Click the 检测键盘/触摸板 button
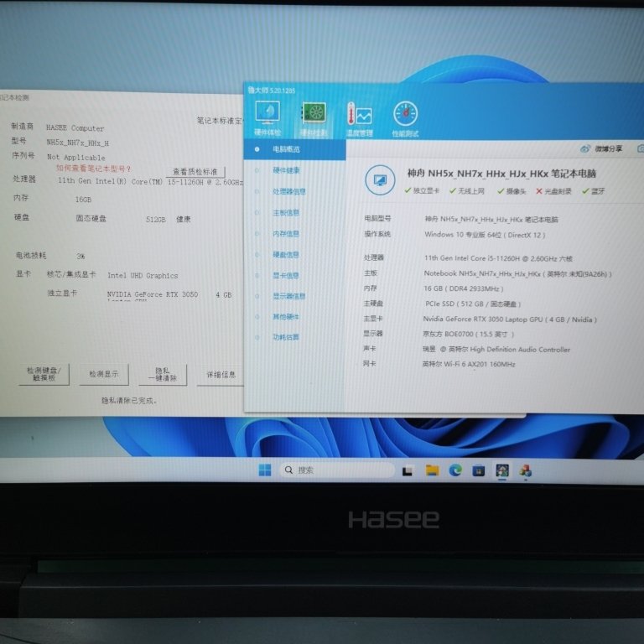The height and width of the screenshot is (644, 644). pyautogui.click(x=44, y=374)
